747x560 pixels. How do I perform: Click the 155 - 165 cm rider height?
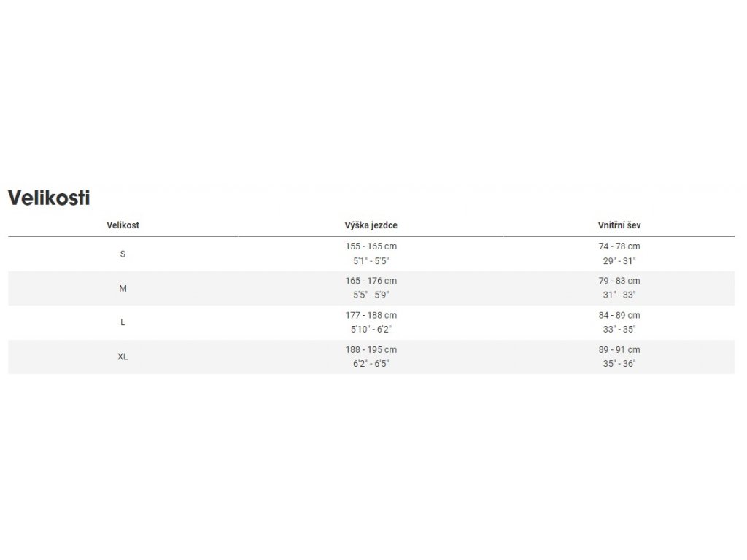(x=371, y=246)
